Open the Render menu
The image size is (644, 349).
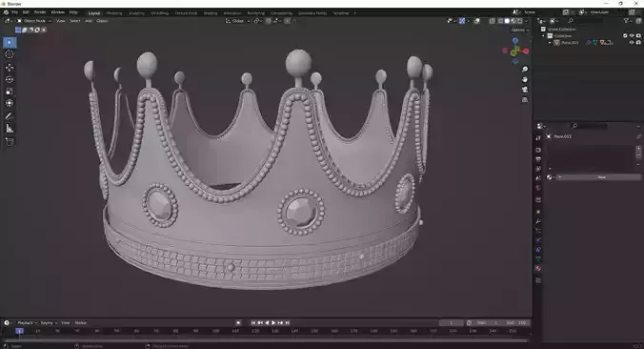40,12
